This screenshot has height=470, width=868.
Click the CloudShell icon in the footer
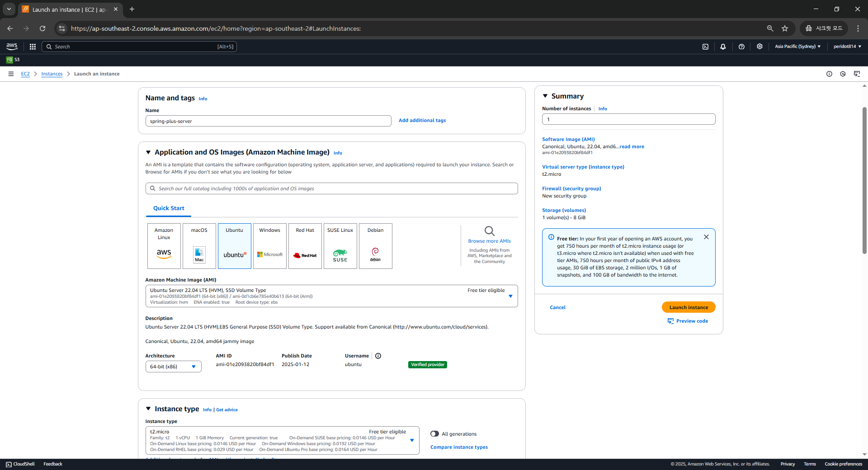point(9,464)
